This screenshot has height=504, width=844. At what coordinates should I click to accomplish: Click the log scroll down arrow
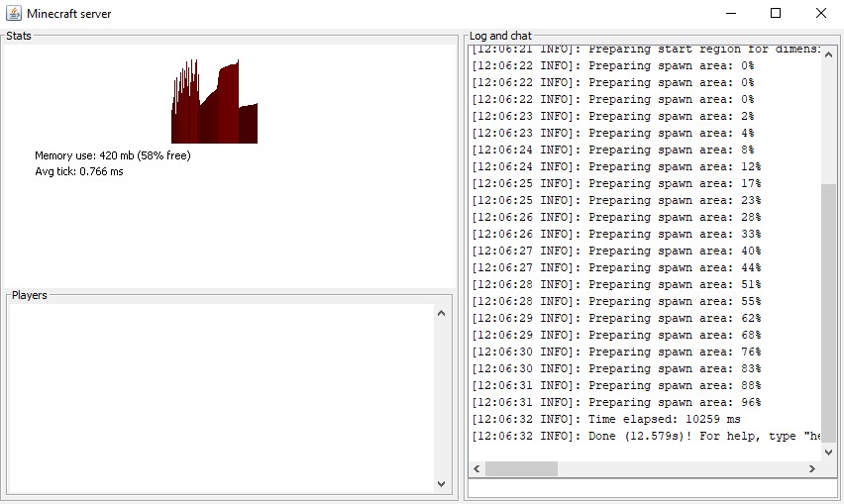(x=828, y=453)
